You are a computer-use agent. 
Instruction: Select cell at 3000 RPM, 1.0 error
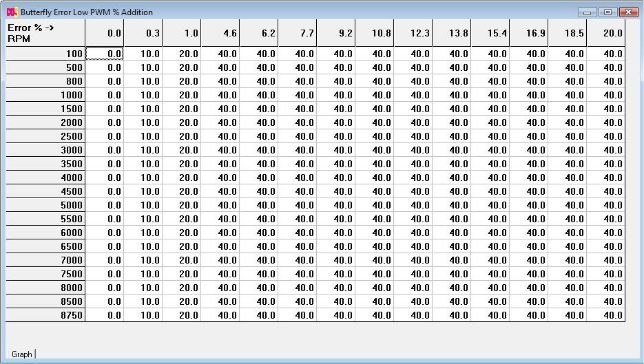(x=182, y=150)
